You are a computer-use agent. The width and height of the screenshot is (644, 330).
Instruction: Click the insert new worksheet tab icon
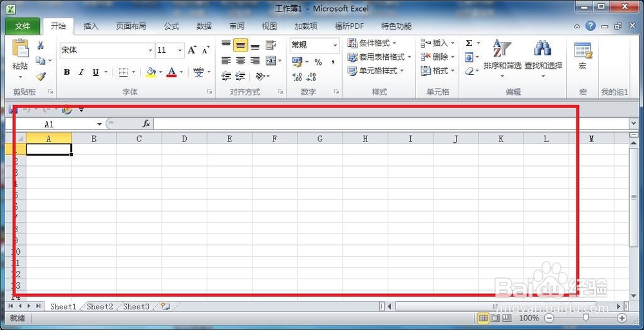tap(166, 306)
